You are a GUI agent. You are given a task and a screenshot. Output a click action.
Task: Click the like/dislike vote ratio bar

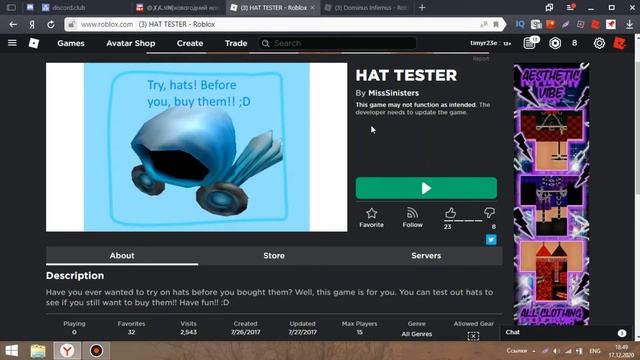coord(463,221)
